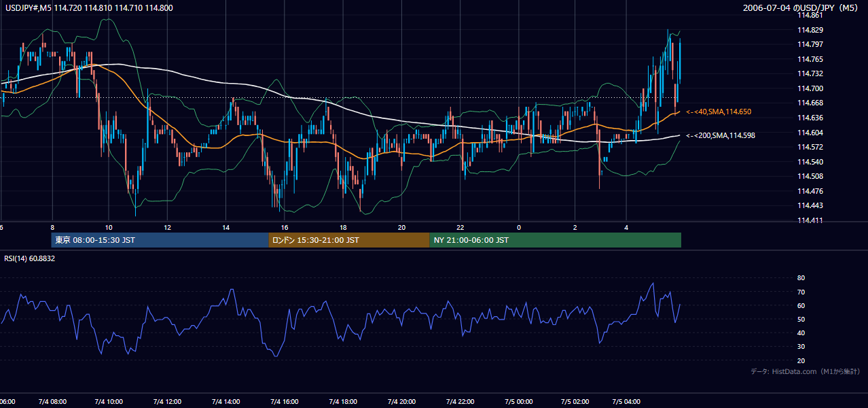
Task: Click hour tick 16 under price chart
Action: tap(285, 227)
